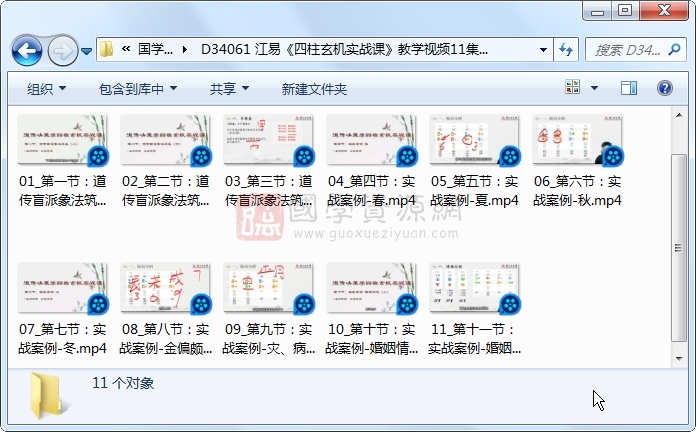696x432 pixels.
Task: Click the search magnifier icon
Action: pyautogui.click(x=674, y=49)
